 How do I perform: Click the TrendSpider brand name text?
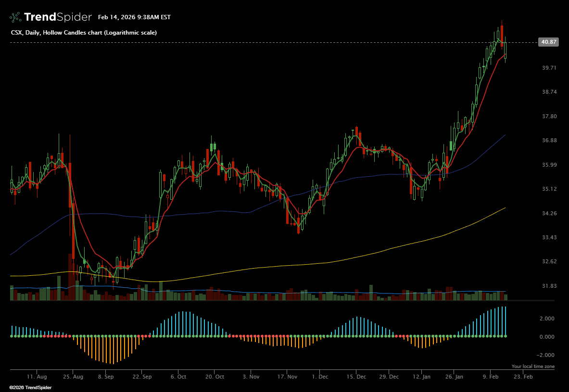point(58,17)
